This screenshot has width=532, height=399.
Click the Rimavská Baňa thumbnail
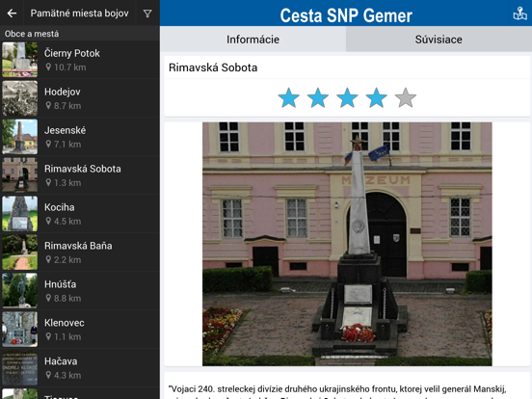(20, 253)
